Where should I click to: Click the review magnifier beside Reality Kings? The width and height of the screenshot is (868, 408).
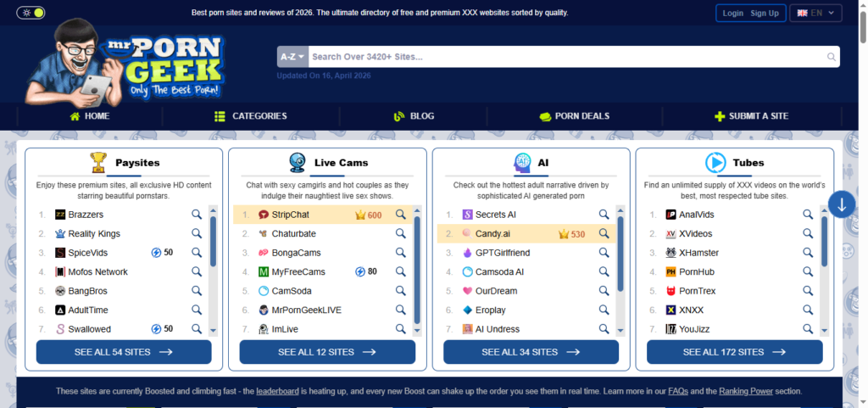pyautogui.click(x=197, y=233)
